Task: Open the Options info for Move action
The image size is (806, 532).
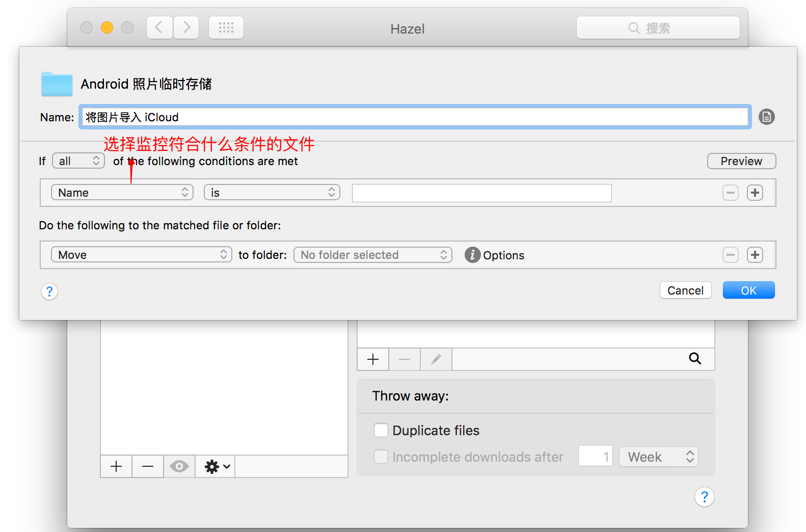Action: click(472, 255)
